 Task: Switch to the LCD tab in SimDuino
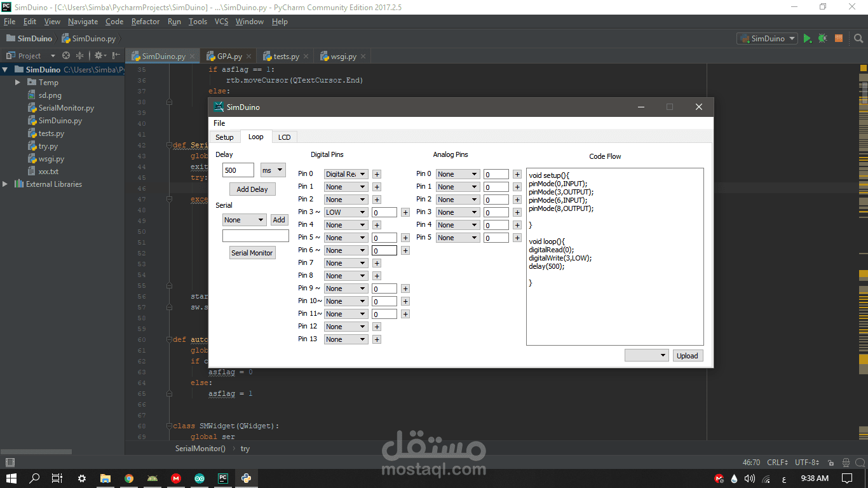(284, 137)
